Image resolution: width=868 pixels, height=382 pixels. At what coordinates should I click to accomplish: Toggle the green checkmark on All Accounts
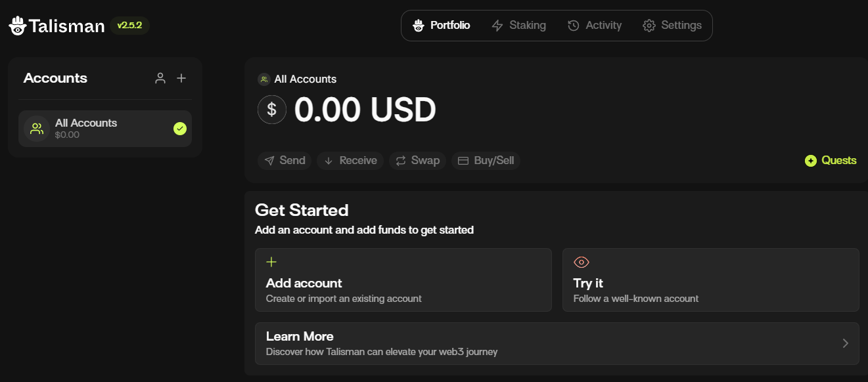tap(180, 129)
